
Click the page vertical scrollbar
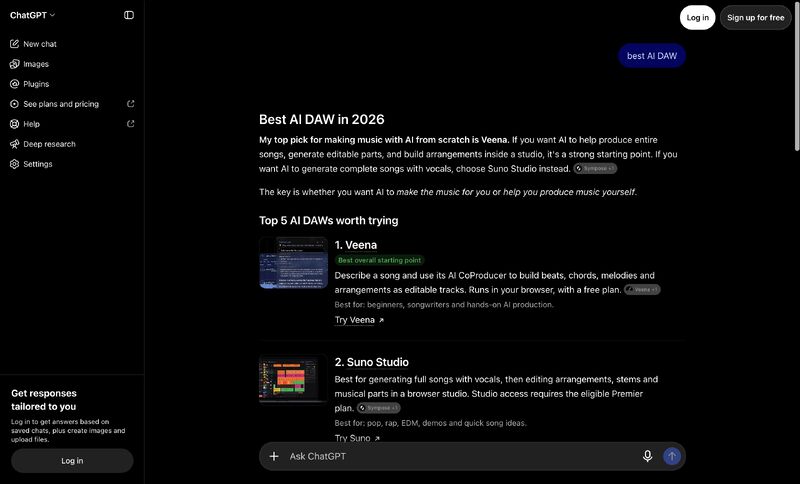coord(797,77)
